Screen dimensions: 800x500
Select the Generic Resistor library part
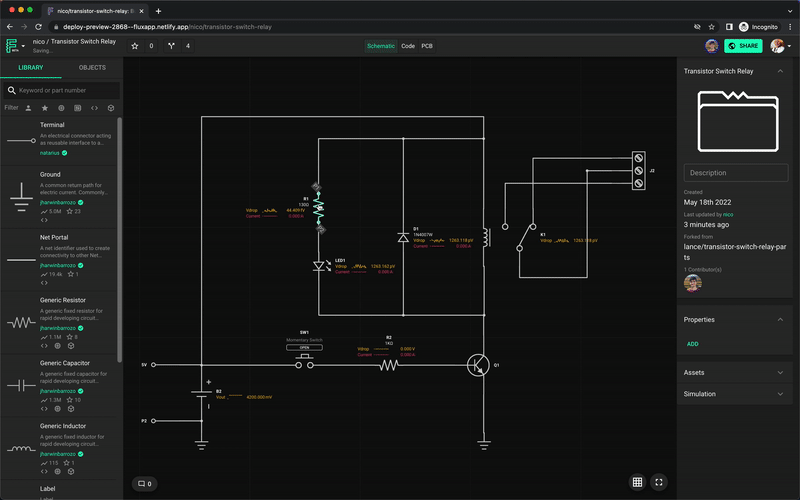(59, 323)
